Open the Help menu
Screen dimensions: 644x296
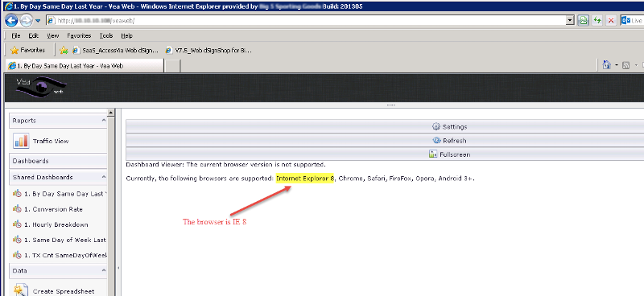pos(127,35)
